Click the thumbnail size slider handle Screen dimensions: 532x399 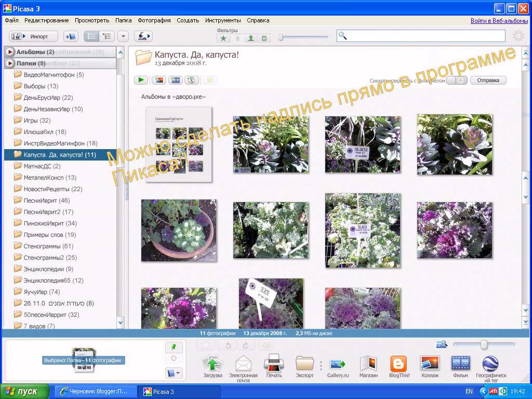pyautogui.click(x=484, y=344)
